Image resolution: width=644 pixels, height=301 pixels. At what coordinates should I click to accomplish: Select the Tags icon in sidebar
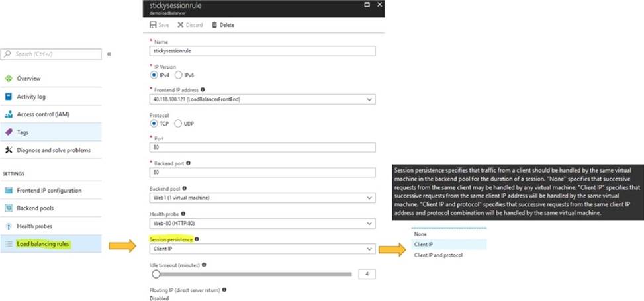[9, 132]
